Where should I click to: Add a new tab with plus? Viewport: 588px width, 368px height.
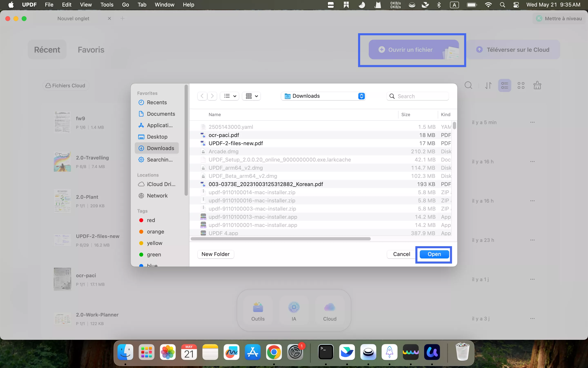[122, 18]
